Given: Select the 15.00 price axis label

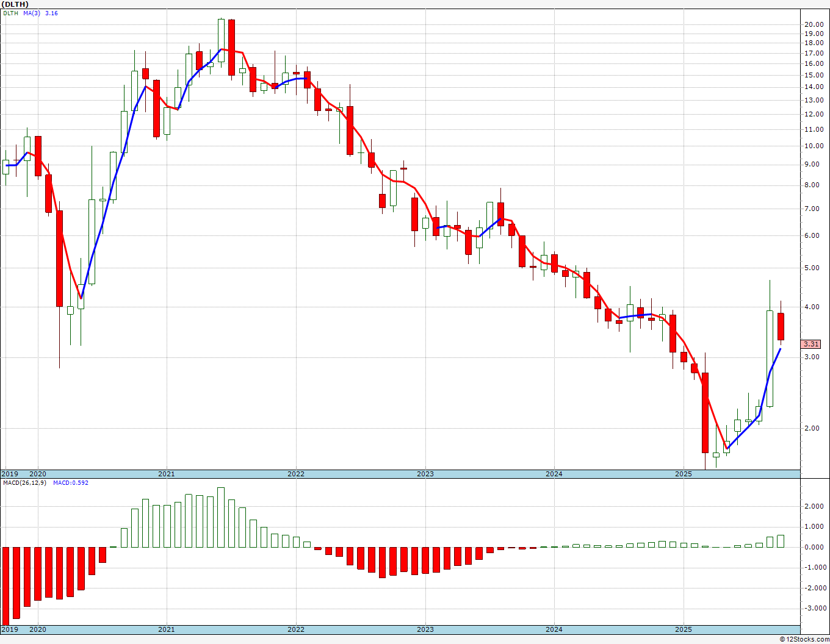Looking at the screenshot, I should coord(813,75).
